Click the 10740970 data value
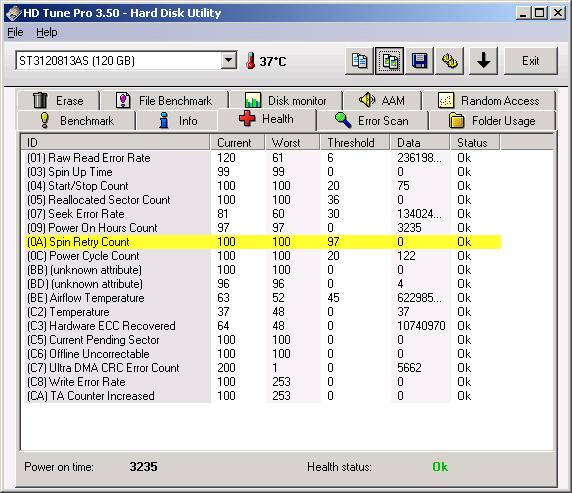 click(421, 326)
